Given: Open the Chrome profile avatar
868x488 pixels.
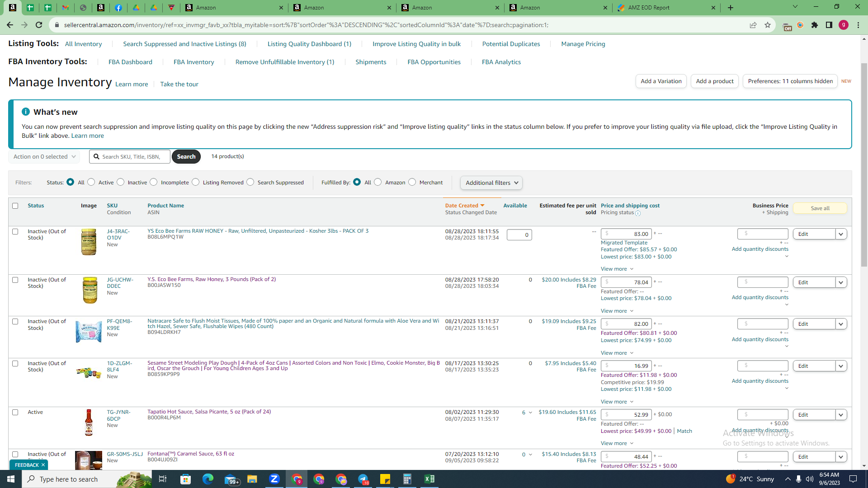Looking at the screenshot, I should pos(844,25).
